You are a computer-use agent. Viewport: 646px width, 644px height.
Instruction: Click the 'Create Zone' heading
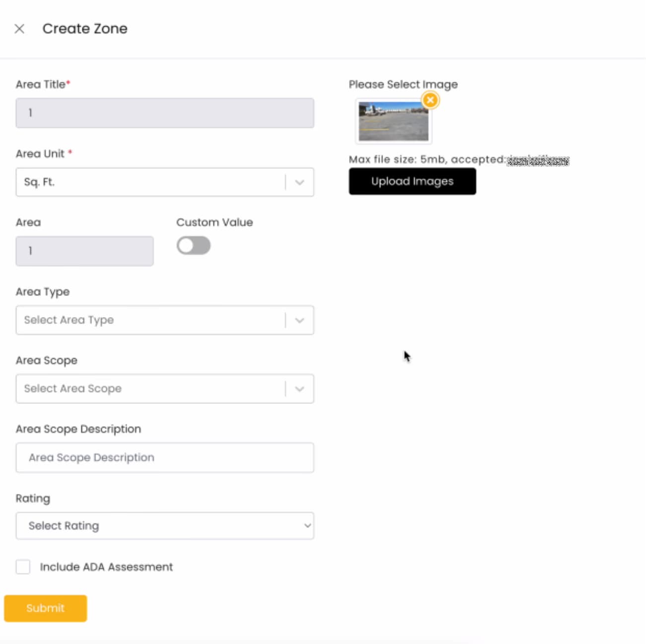[x=85, y=29]
